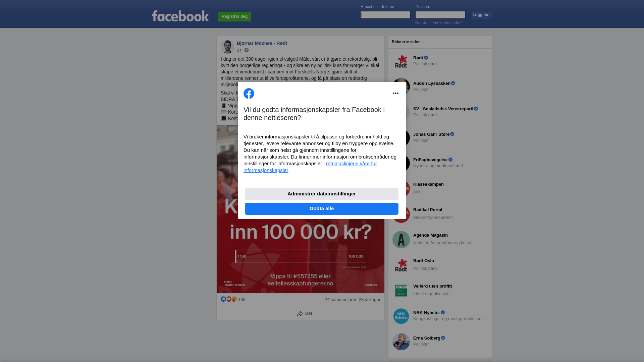Open Bjørnar Moxnes profile picture
This screenshot has height=362, width=644.
[227, 47]
